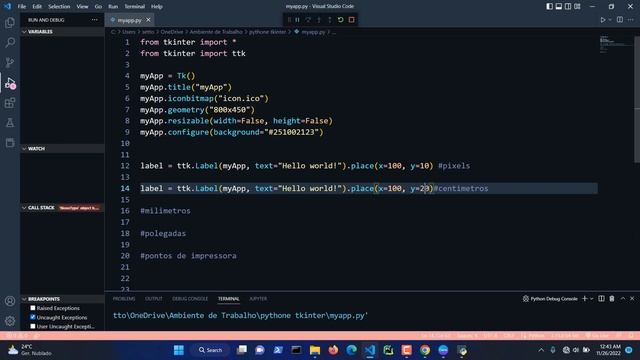Open the Go menu
This screenshot has height=360, width=640.
[98, 6]
